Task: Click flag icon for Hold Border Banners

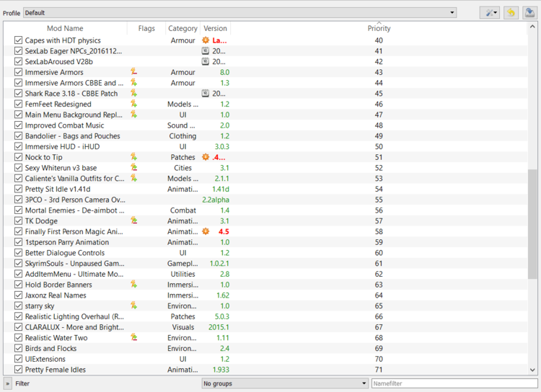Action: click(x=134, y=285)
